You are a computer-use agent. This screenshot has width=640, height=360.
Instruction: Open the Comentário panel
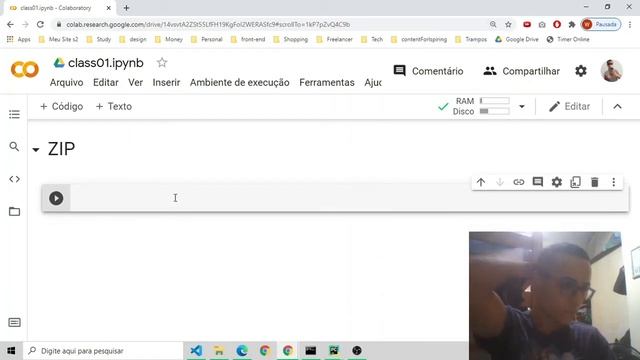point(428,71)
